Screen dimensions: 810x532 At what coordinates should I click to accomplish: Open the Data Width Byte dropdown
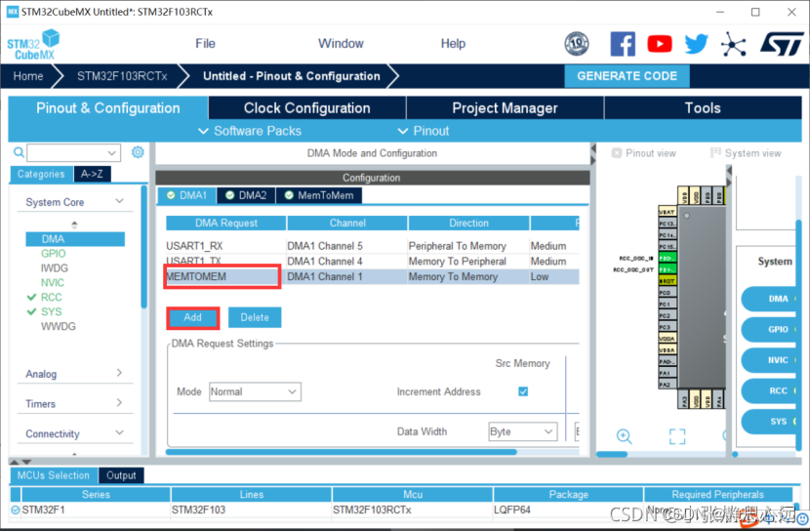tap(523, 431)
